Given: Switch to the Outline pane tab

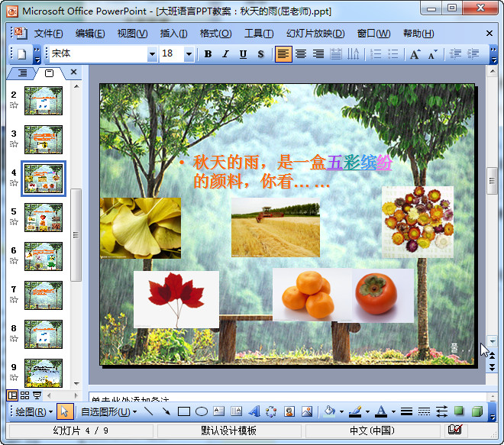Looking at the screenshot, I should [22, 73].
